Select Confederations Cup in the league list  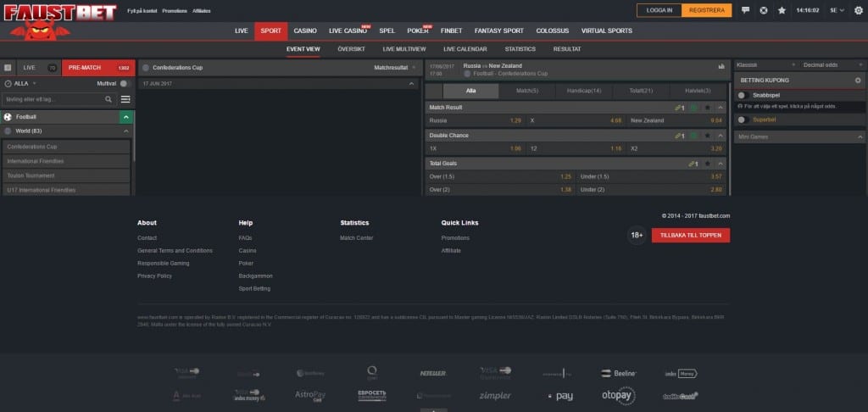coord(66,147)
